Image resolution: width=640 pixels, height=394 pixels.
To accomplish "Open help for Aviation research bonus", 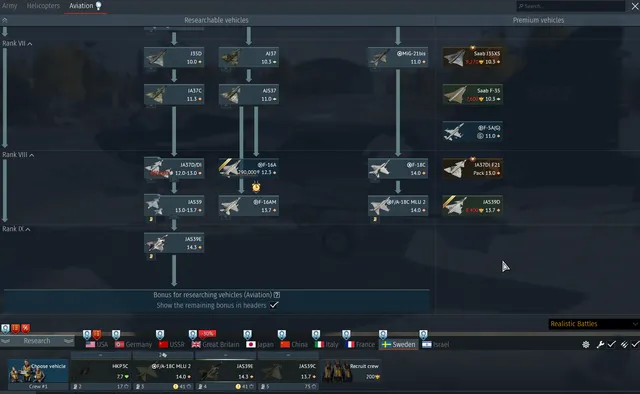I will pos(277,295).
